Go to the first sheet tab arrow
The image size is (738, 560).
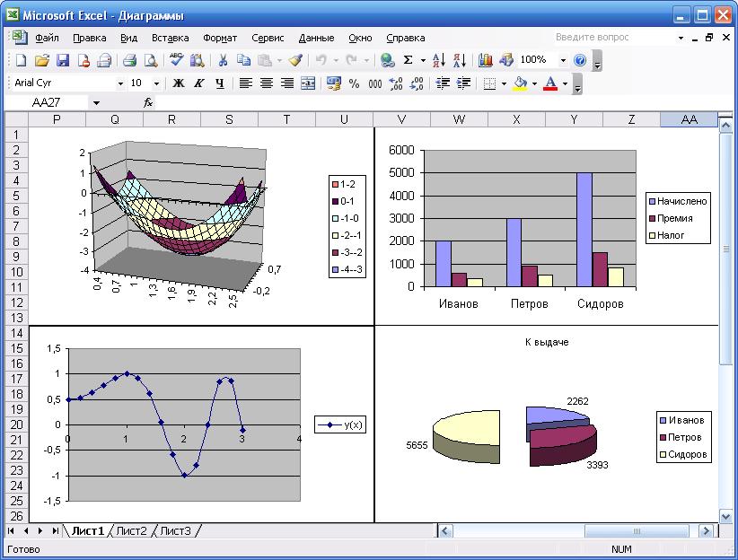click(12, 530)
